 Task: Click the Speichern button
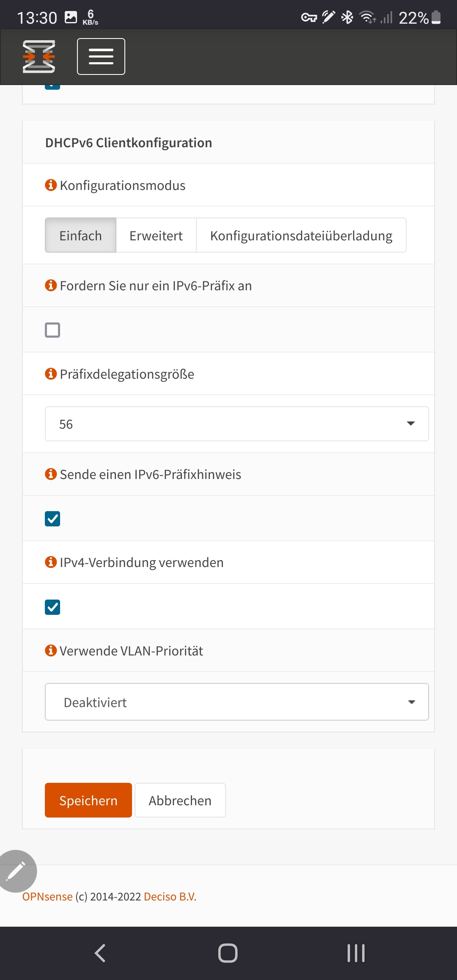88,800
